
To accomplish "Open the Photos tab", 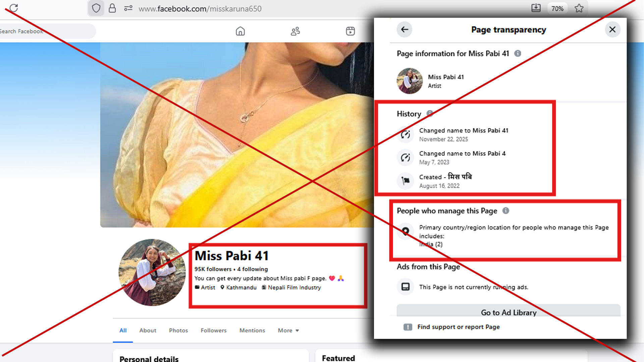I will click(178, 330).
